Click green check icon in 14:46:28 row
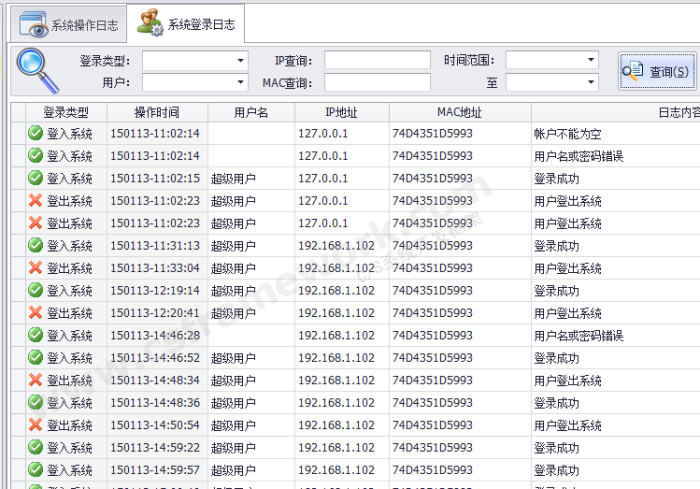This screenshot has width=700, height=489. (x=35, y=336)
